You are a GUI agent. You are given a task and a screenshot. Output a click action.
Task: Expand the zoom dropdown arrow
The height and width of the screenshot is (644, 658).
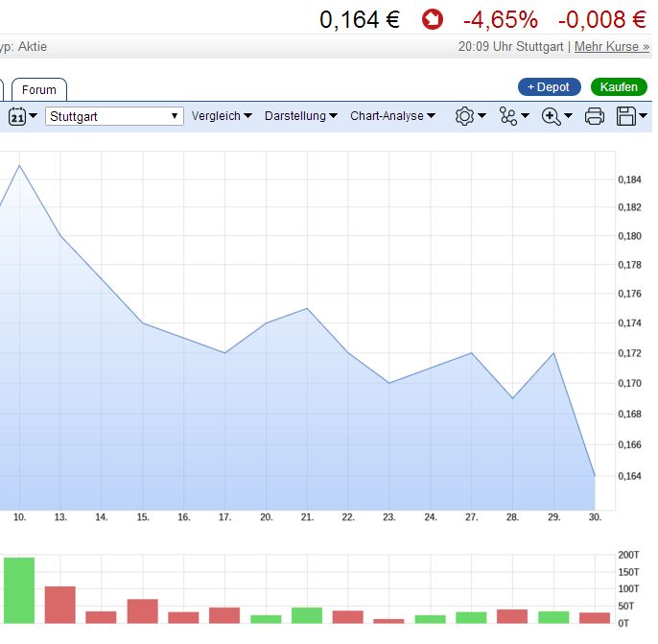point(568,115)
